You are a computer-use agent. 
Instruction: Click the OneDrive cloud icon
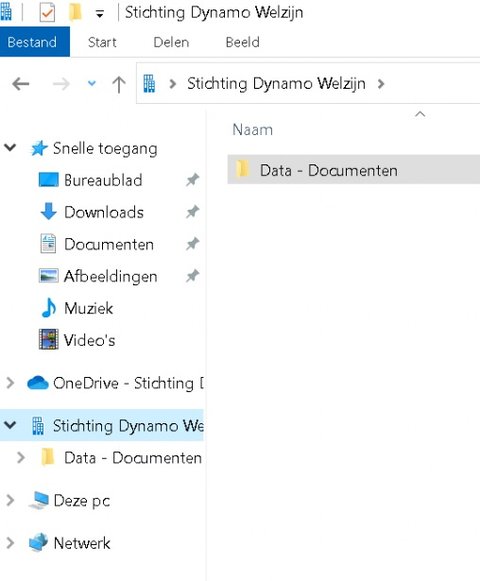click(38, 383)
